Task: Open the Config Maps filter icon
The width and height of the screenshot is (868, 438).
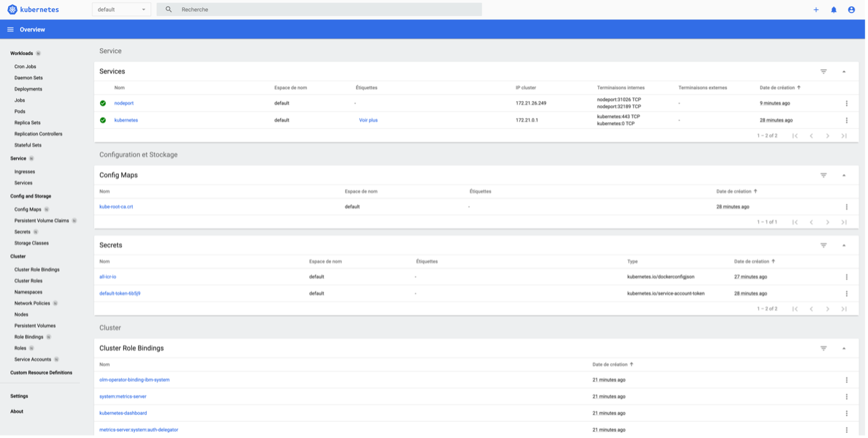Action: point(823,175)
